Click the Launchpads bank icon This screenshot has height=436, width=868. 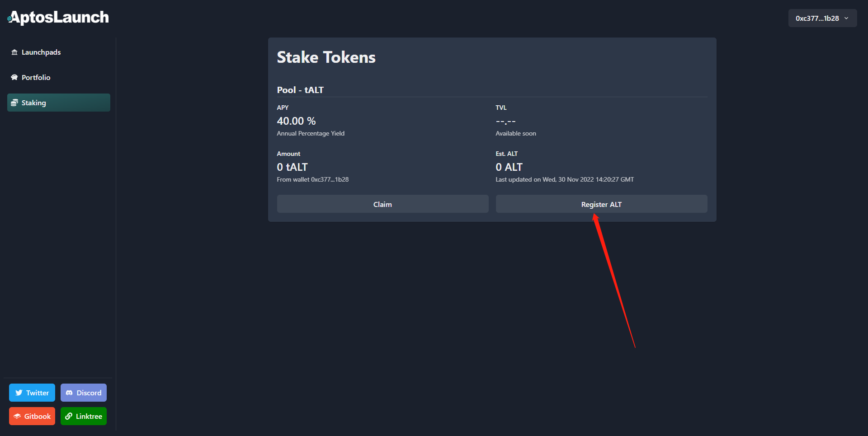coord(14,52)
